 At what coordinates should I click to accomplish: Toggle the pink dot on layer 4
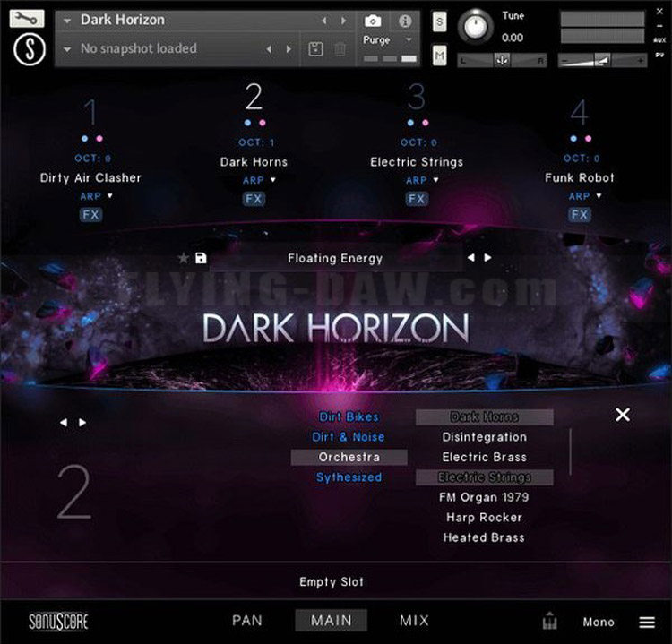tap(588, 139)
